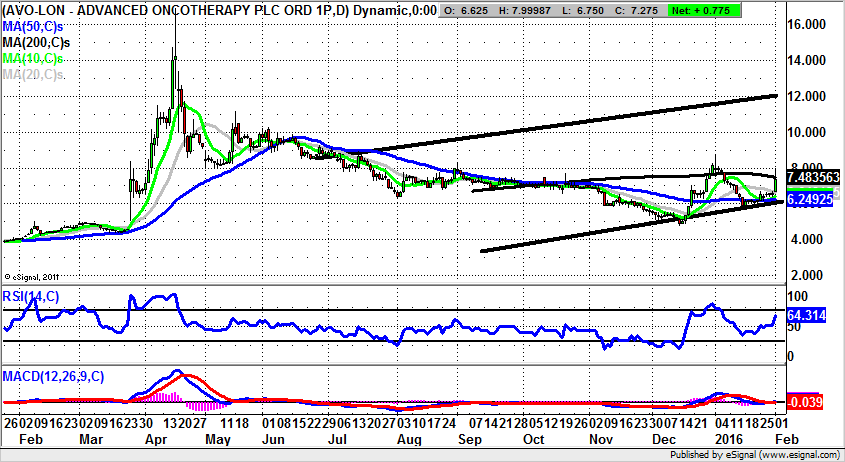The height and width of the screenshot is (462, 845).
Task: Click the eSignal 2011 copyright text
Action: pos(33,275)
